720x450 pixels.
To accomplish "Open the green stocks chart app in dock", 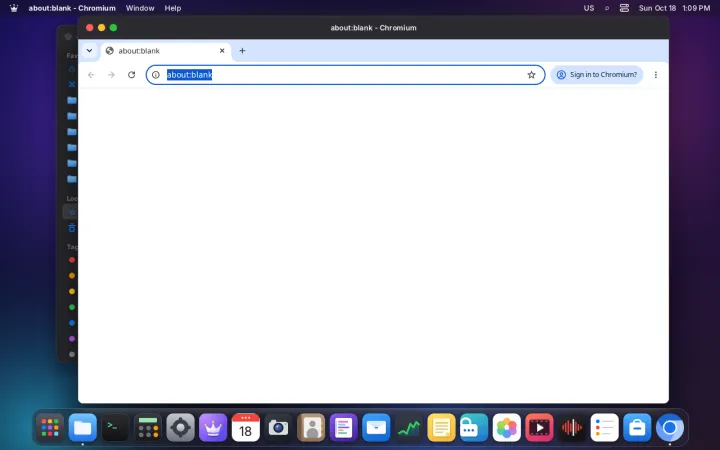I will (409, 428).
